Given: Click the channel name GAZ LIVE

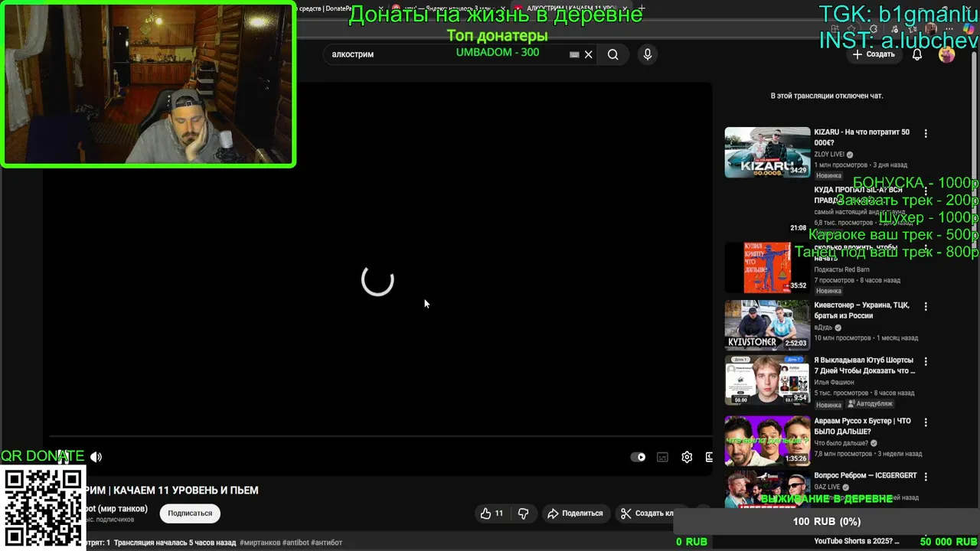Looking at the screenshot, I should pyautogui.click(x=827, y=487).
